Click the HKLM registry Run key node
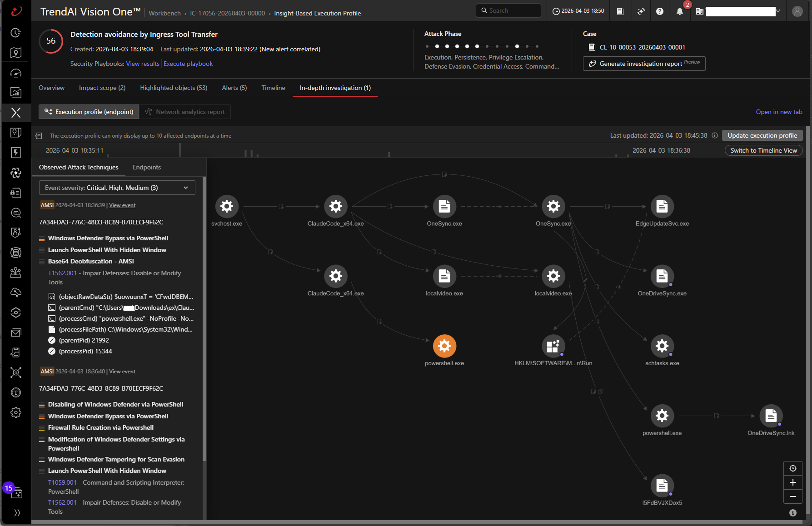The height and width of the screenshot is (526, 812). click(553, 346)
